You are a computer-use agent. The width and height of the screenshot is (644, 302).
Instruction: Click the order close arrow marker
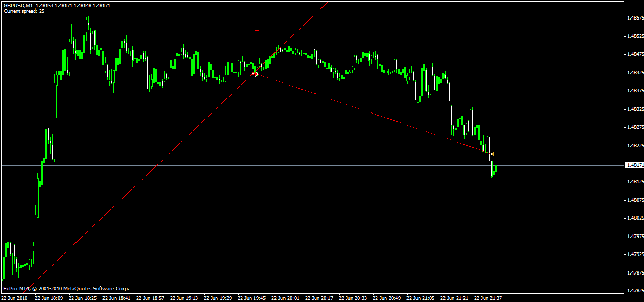tap(492, 154)
